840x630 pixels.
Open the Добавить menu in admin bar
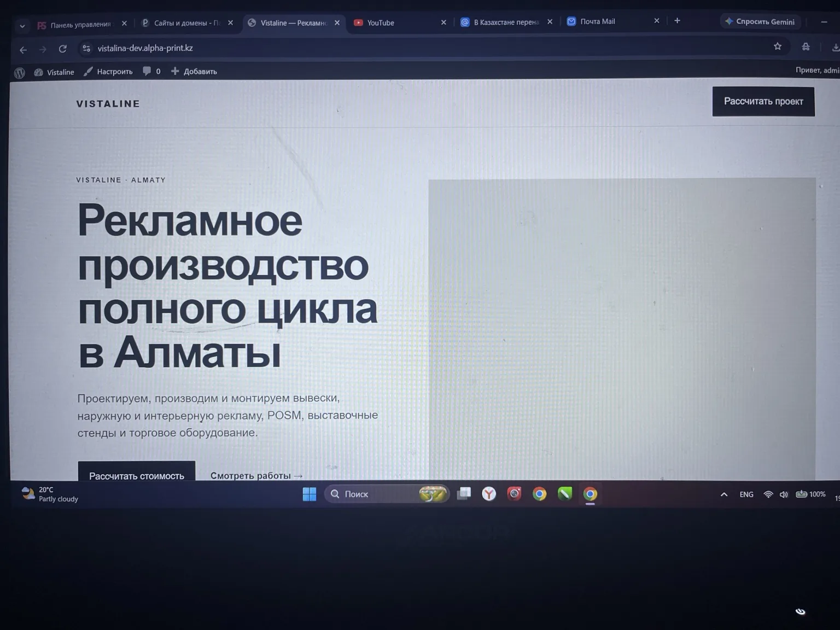tap(194, 71)
